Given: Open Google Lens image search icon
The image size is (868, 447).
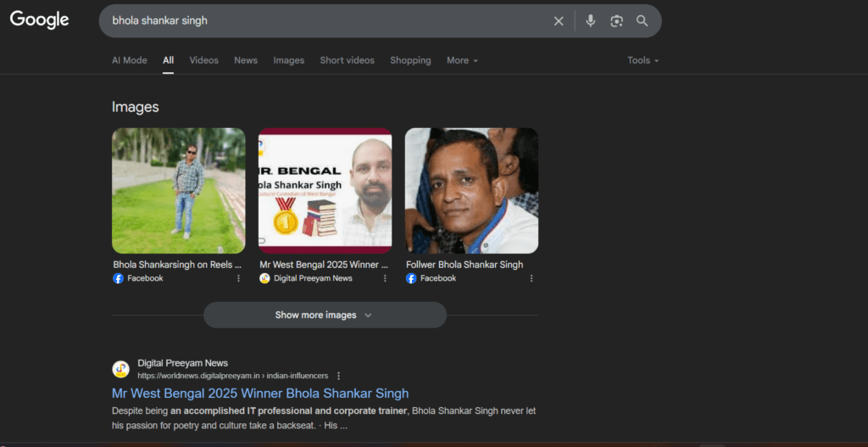Looking at the screenshot, I should [617, 21].
